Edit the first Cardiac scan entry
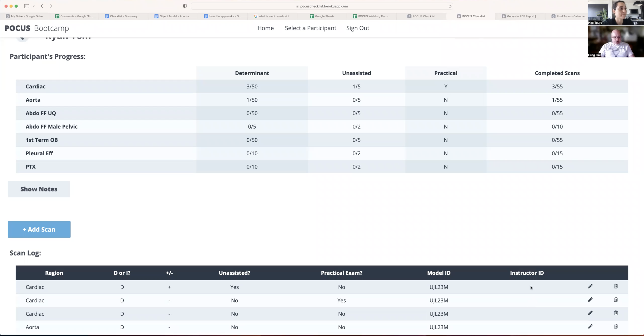This screenshot has width=644, height=336. (x=590, y=286)
